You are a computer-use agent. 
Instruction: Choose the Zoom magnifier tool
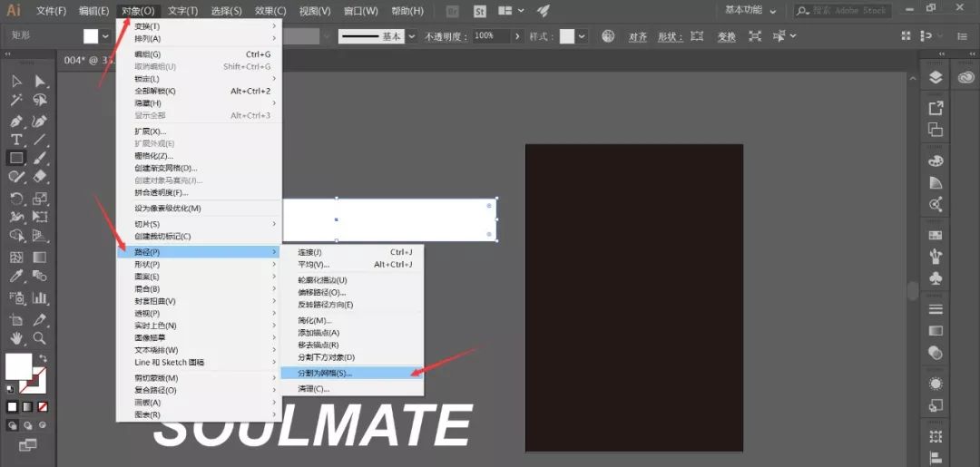tap(40, 338)
